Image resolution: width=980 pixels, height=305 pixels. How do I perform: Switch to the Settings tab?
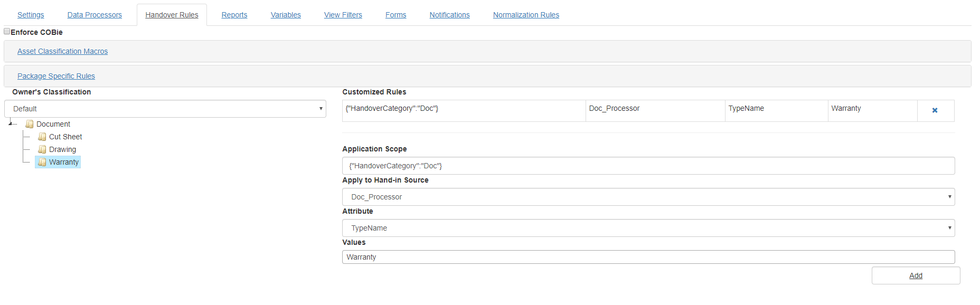(31, 15)
